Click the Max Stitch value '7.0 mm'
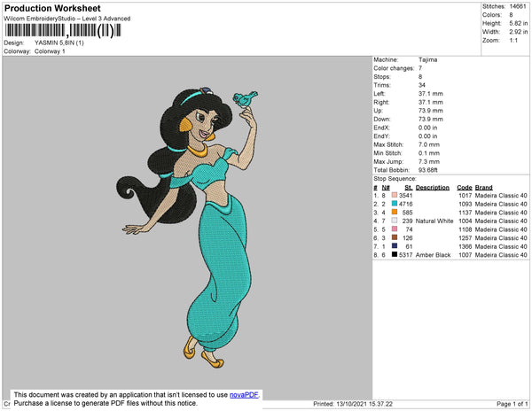532x411 pixels. [x=429, y=144]
